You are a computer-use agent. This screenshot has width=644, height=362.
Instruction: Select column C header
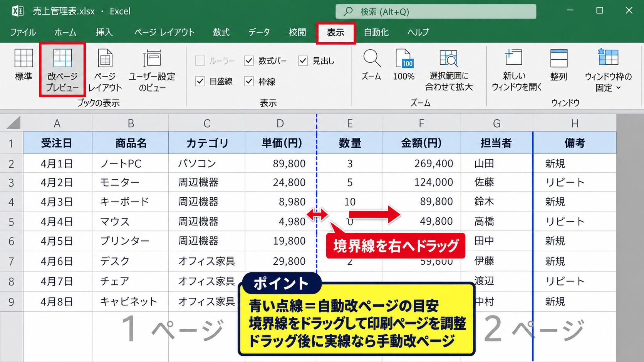(207, 123)
